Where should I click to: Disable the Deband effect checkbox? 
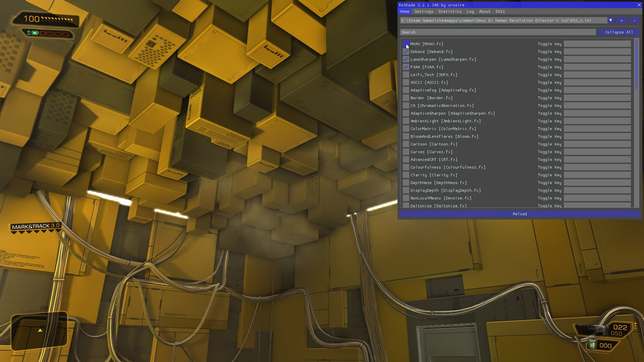406,52
